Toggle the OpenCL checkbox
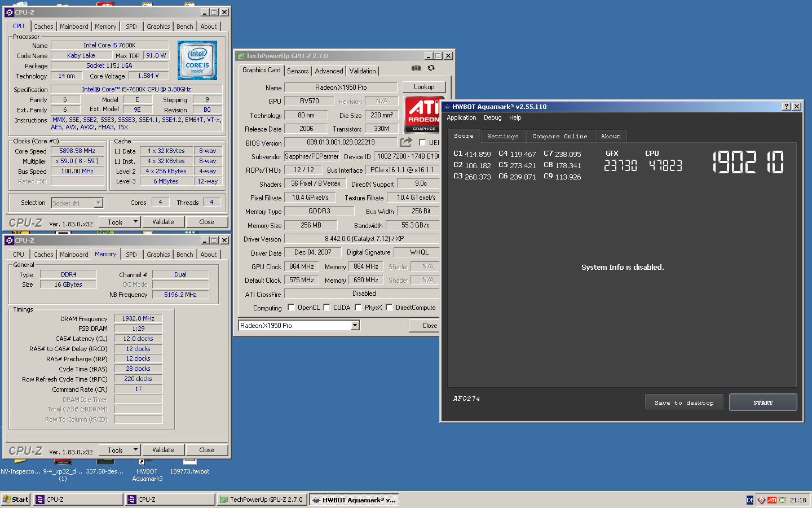Screen dimensions: 812x508 click(291, 308)
